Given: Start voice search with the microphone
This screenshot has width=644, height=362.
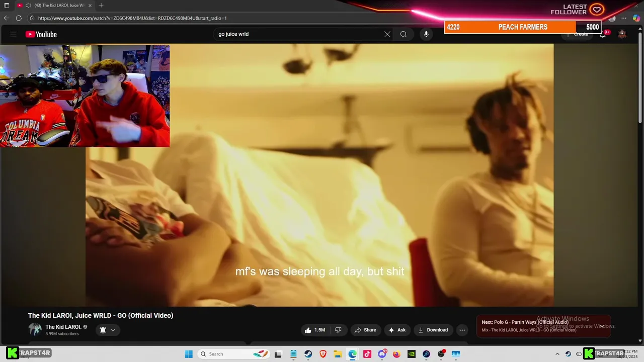Looking at the screenshot, I should click(426, 34).
